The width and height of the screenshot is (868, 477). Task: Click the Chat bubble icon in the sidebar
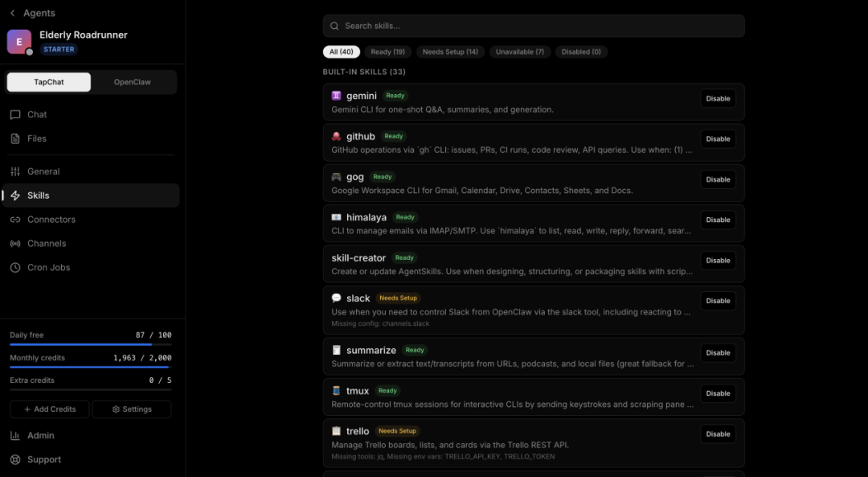coord(15,115)
